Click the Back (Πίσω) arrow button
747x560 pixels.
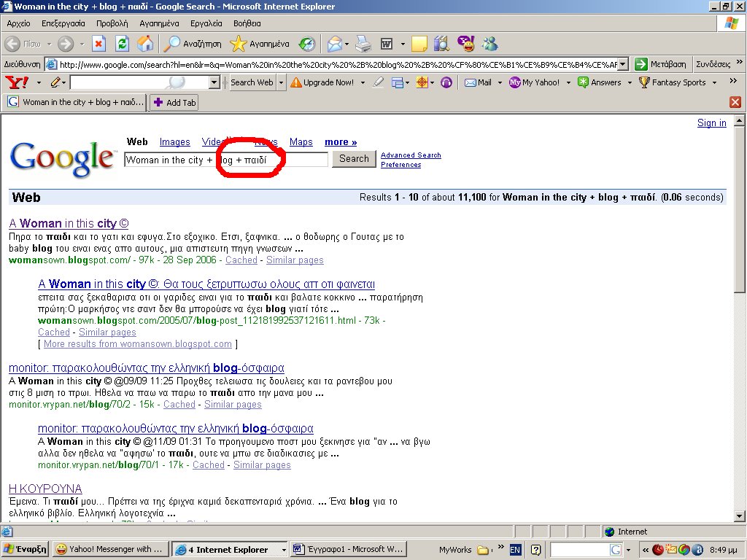(x=13, y=44)
